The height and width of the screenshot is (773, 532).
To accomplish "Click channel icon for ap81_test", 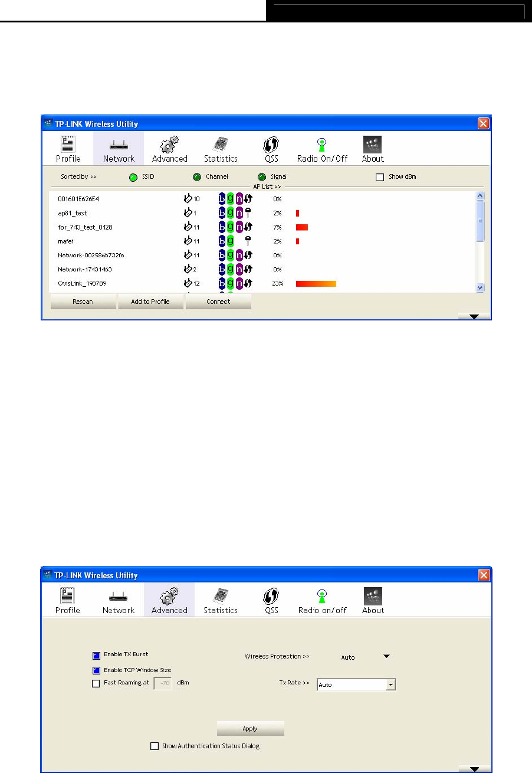I will [189, 213].
